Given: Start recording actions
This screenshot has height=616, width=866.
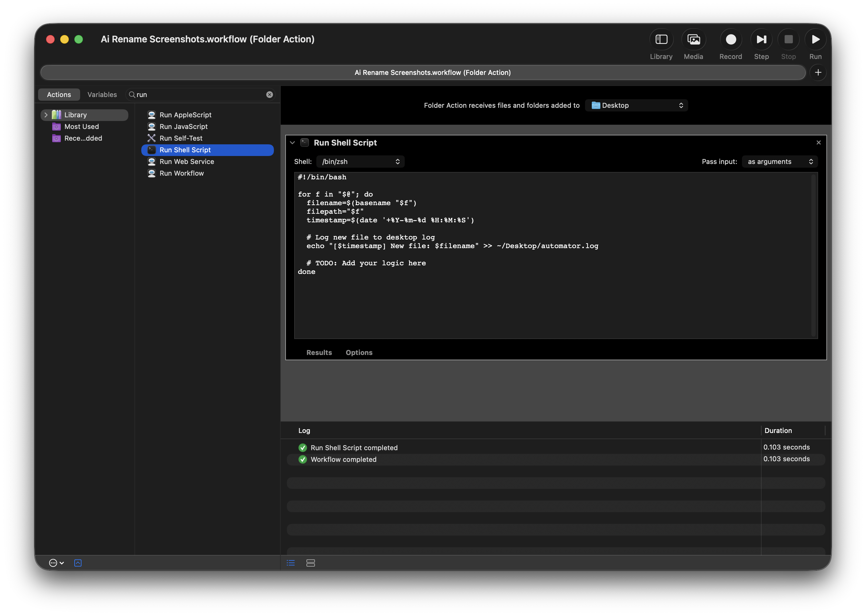Looking at the screenshot, I should [x=730, y=39].
